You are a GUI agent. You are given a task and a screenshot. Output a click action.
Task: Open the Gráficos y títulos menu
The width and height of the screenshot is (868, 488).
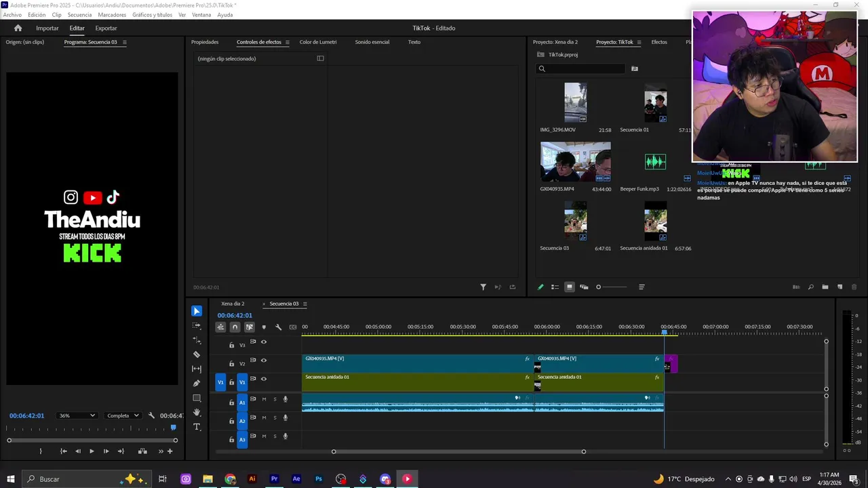coord(152,15)
